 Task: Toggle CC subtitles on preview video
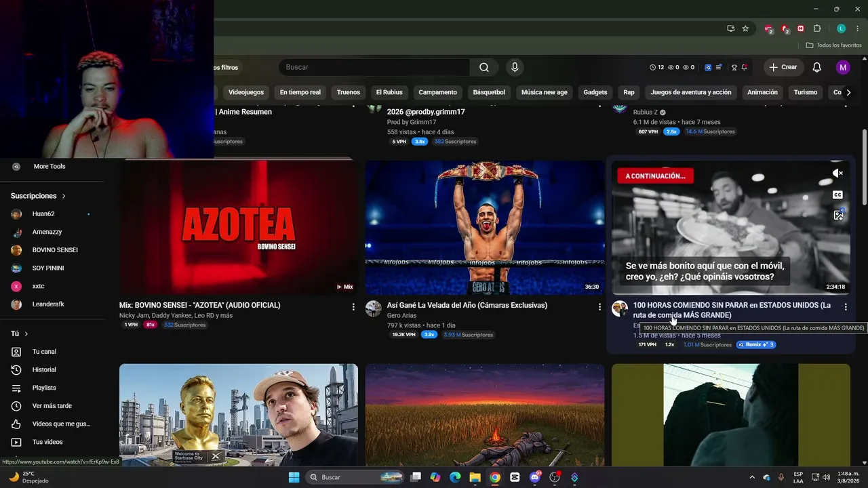[838, 195]
